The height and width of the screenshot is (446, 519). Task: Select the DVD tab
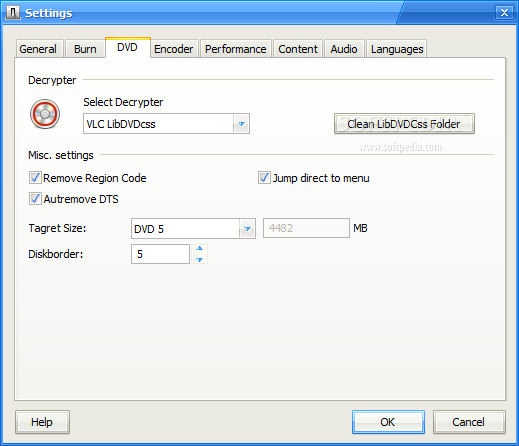pos(128,47)
